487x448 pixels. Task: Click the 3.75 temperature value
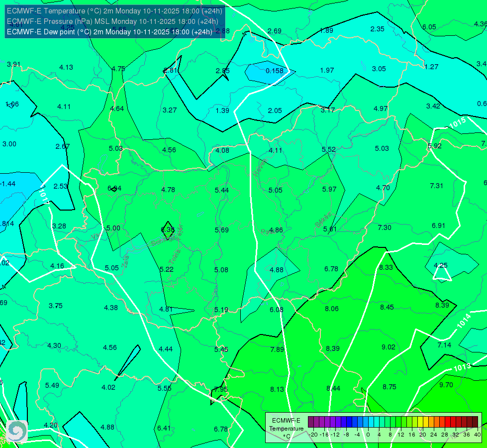click(x=56, y=306)
